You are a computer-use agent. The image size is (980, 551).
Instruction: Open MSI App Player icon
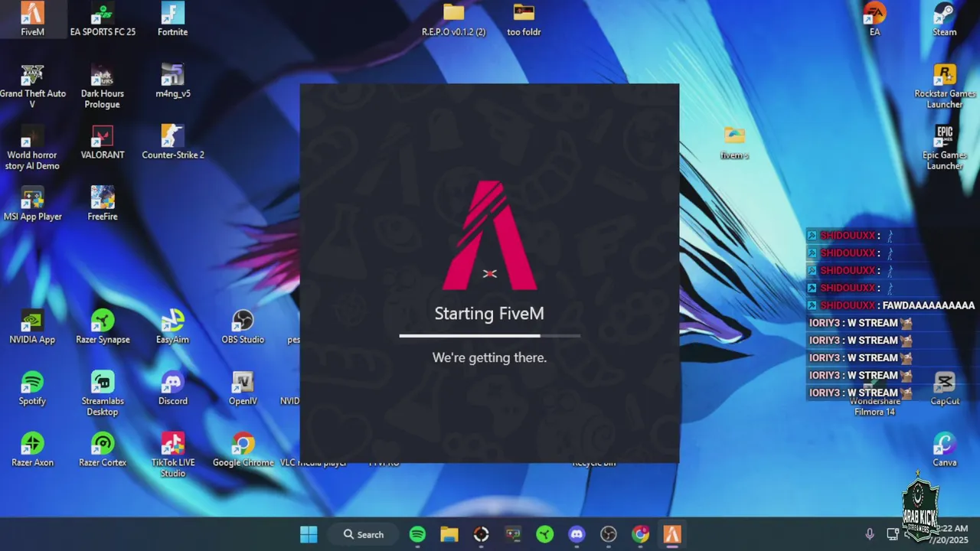click(x=32, y=204)
